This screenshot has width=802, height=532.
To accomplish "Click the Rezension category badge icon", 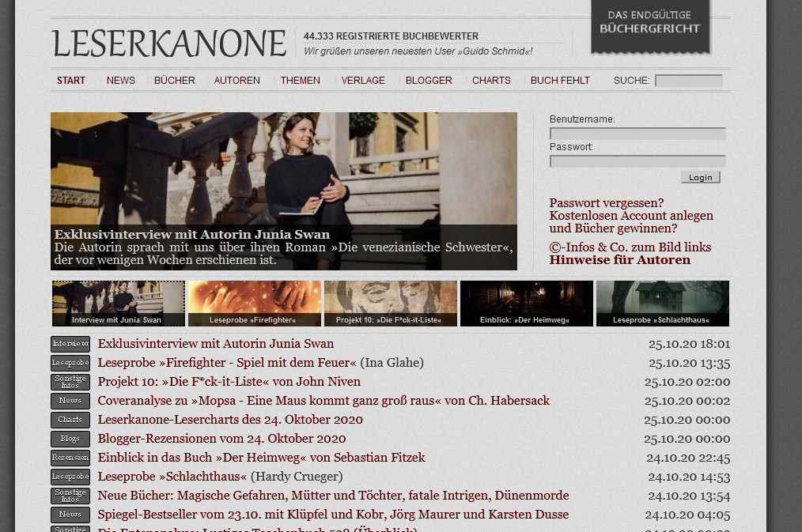I will (70, 458).
